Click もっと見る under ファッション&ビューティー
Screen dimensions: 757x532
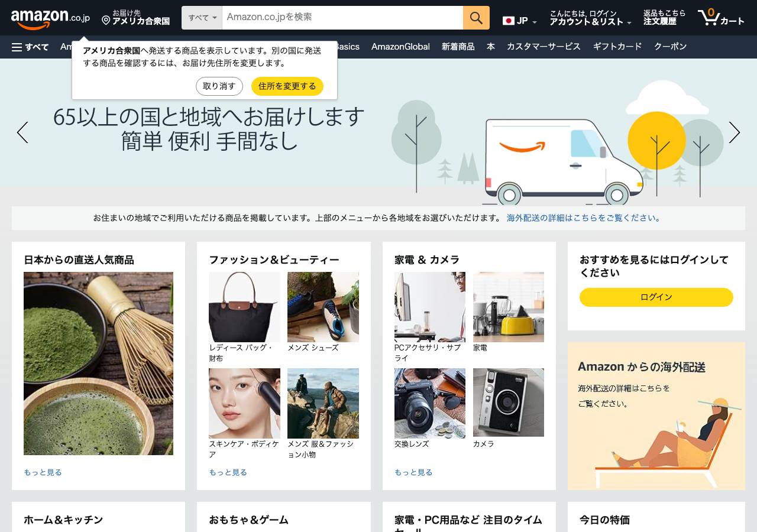[228, 472]
